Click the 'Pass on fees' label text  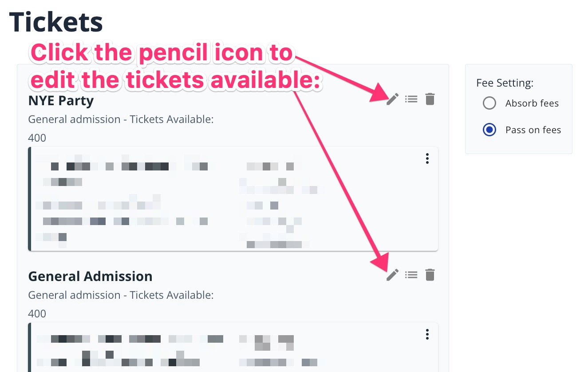[533, 130]
